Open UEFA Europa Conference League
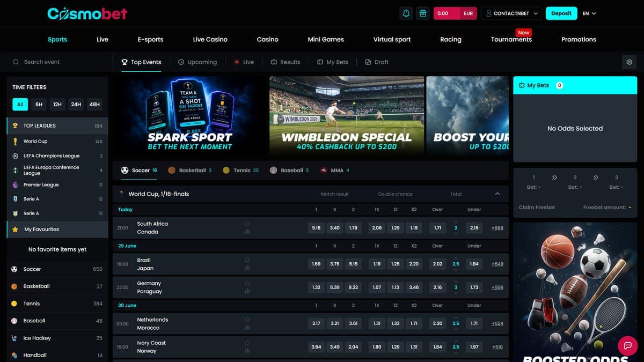The height and width of the screenshot is (362, 644). pyautogui.click(x=57, y=171)
